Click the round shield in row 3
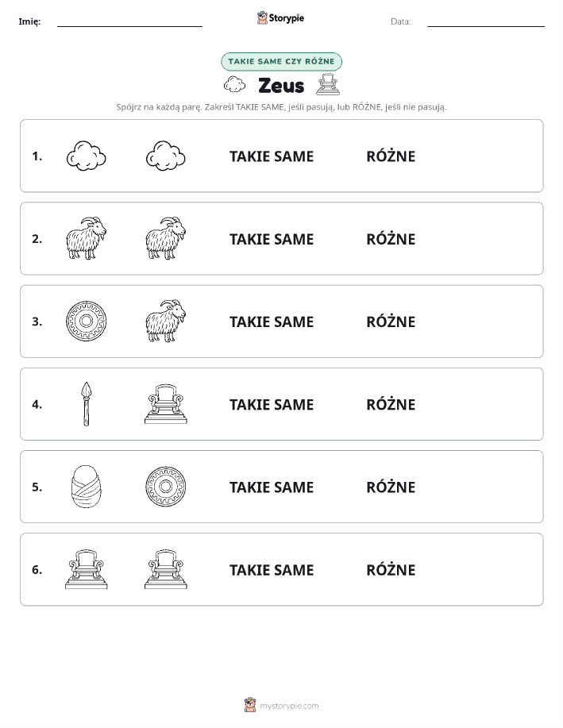The width and height of the screenshot is (563, 728). 87,322
